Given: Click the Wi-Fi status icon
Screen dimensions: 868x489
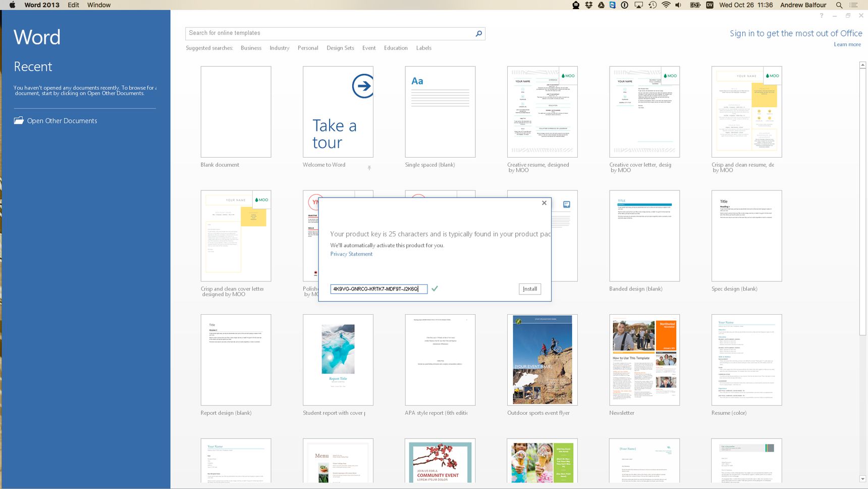Looking at the screenshot, I should [x=666, y=5].
